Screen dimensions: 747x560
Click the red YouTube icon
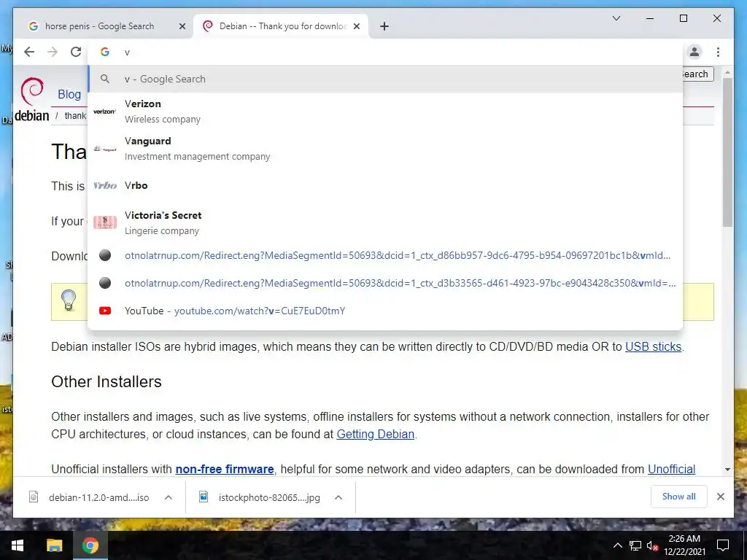105,311
